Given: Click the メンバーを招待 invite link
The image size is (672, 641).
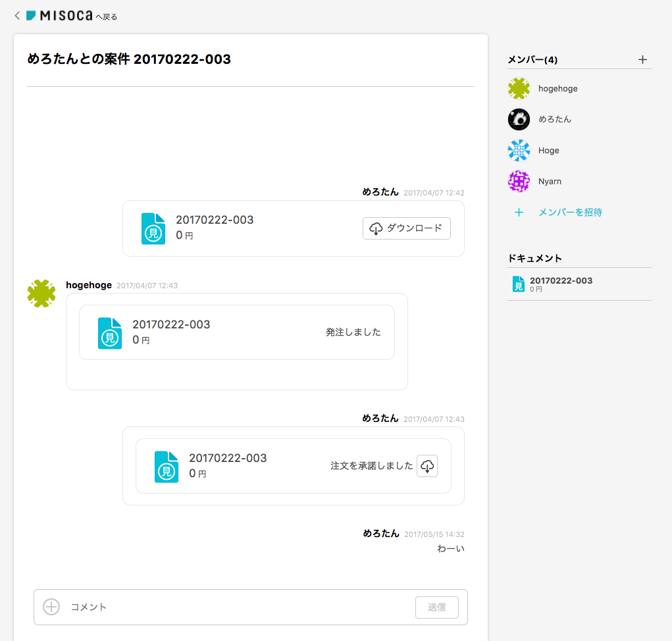Looking at the screenshot, I should point(570,212).
